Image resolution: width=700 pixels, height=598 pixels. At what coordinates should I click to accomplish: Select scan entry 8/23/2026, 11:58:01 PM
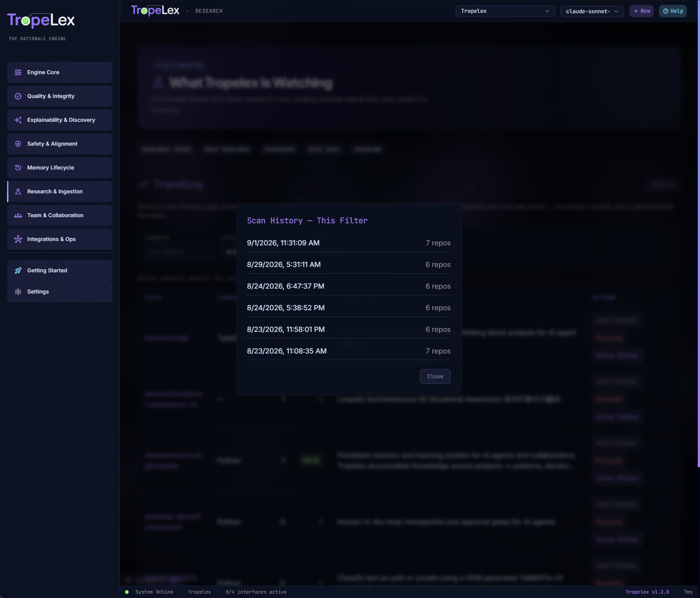tap(349, 330)
